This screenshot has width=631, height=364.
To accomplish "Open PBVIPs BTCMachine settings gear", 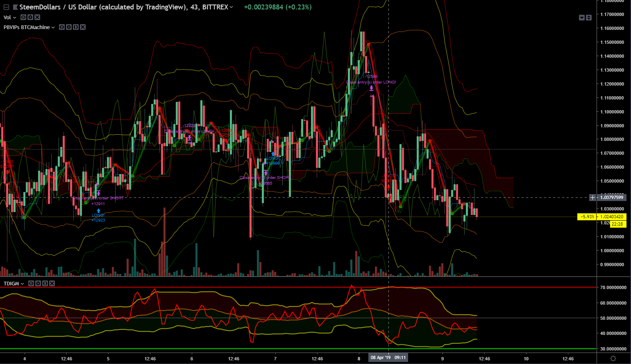I will 69,27.
